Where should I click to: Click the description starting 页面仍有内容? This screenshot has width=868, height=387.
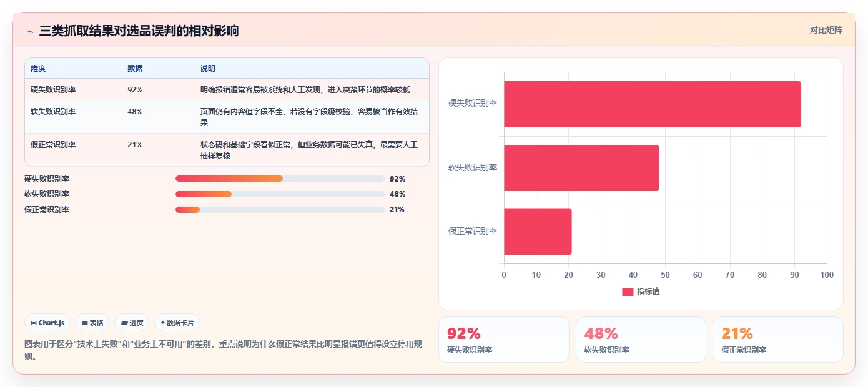(x=309, y=117)
